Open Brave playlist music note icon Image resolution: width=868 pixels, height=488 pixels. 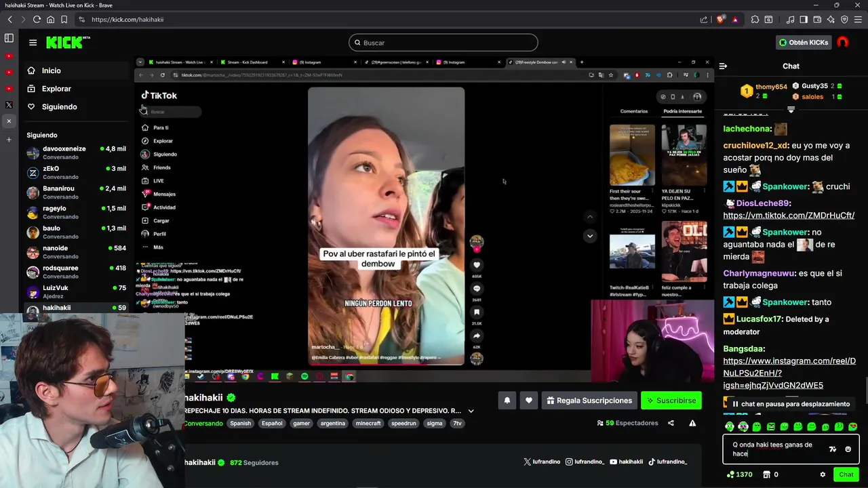pos(790,20)
